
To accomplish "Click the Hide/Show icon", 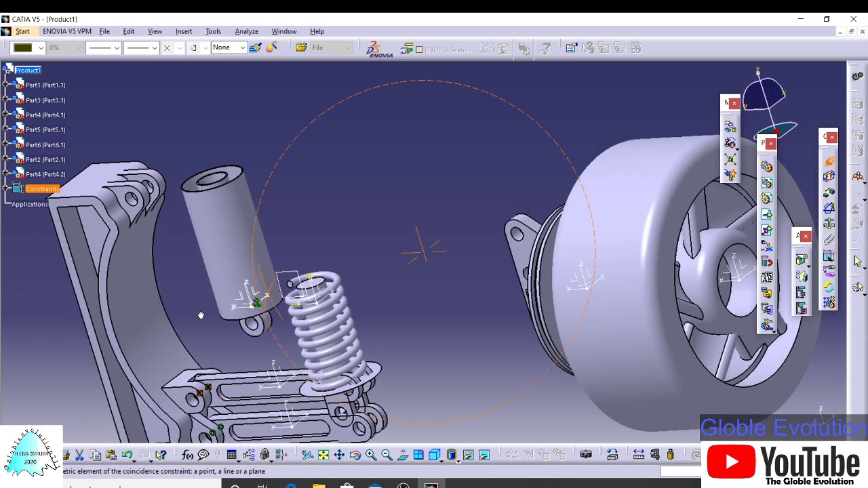I will [468, 455].
